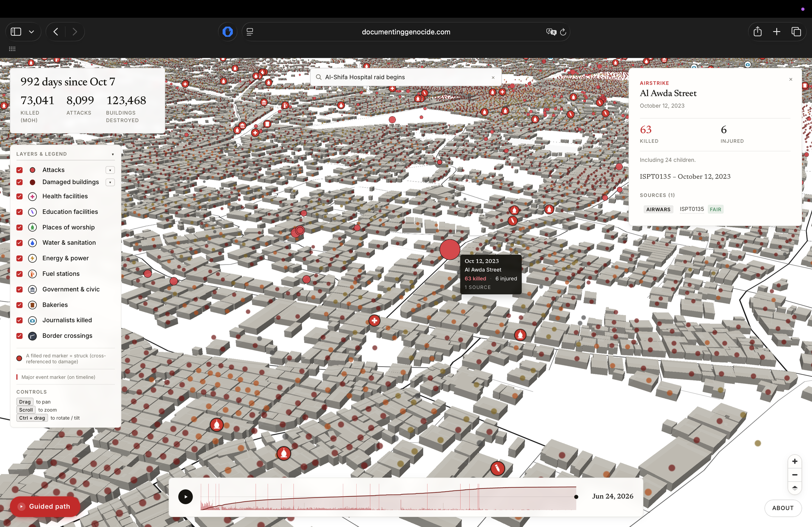Screen dimensions: 812x527
Task: Uncheck the Attacks layer
Action: (x=19, y=170)
